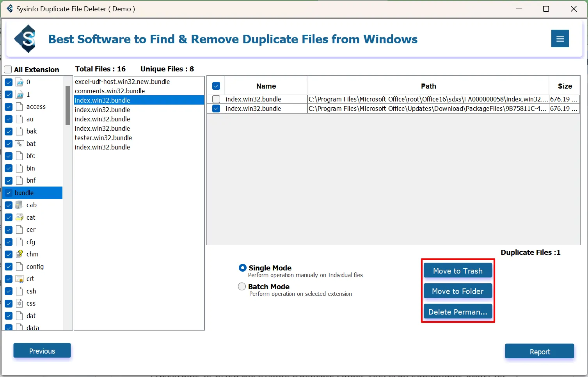The height and width of the screenshot is (377, 588).
Task: Click the Delete Permanently button
Action: point(458,312)
